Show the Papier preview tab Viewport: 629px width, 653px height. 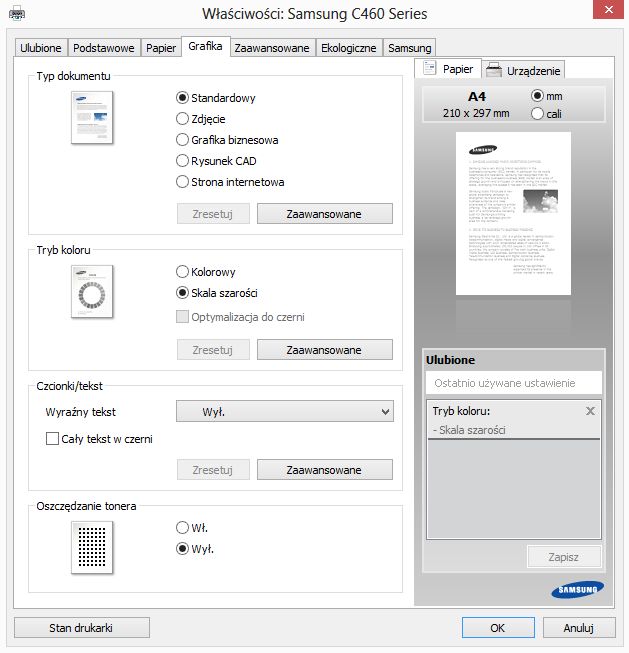pos(448,68)
